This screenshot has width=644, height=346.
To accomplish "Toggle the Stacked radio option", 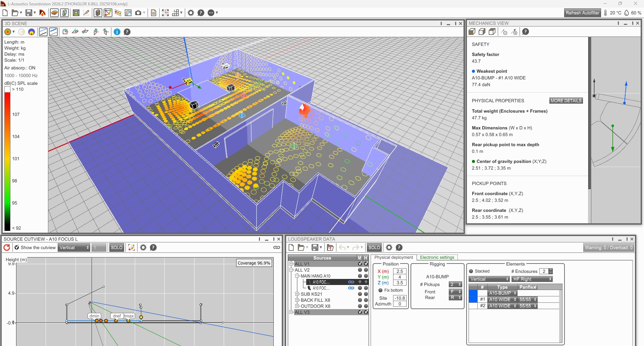I will click(x=471, y=271).
